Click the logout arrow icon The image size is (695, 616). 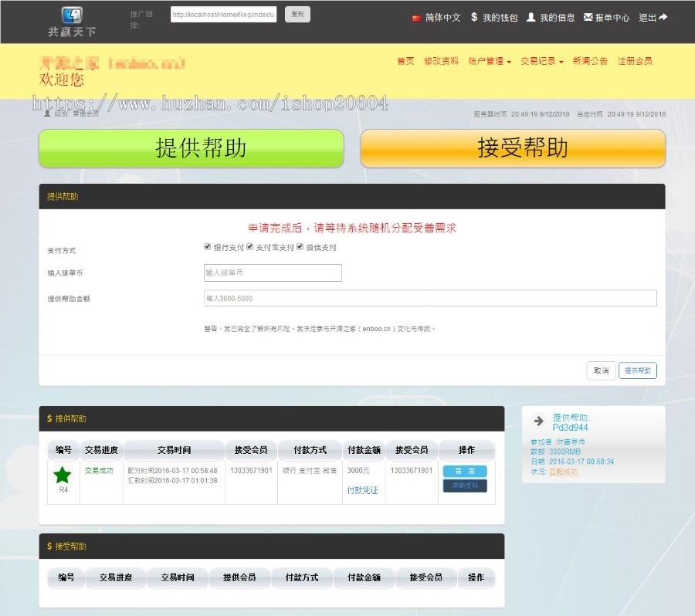(663, 17)
